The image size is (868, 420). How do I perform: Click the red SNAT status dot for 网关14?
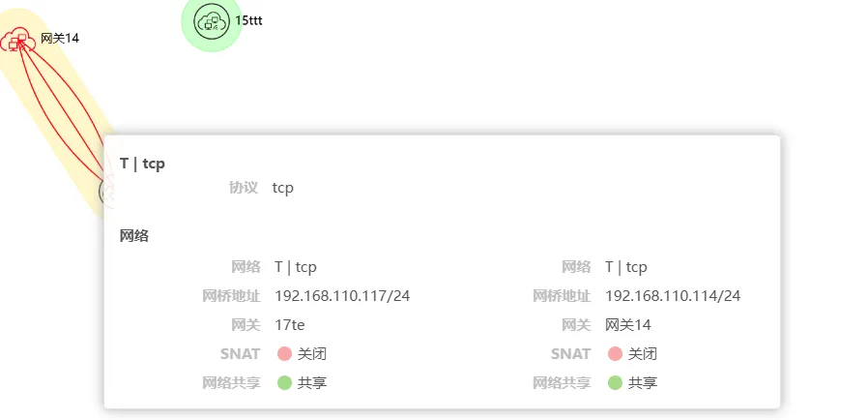click(x=615, y=353)
